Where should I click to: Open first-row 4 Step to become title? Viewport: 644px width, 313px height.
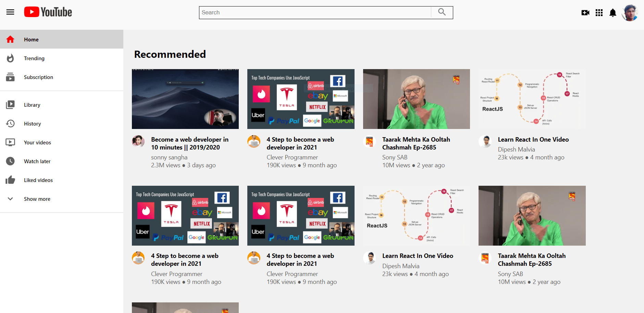coord(300,143)
